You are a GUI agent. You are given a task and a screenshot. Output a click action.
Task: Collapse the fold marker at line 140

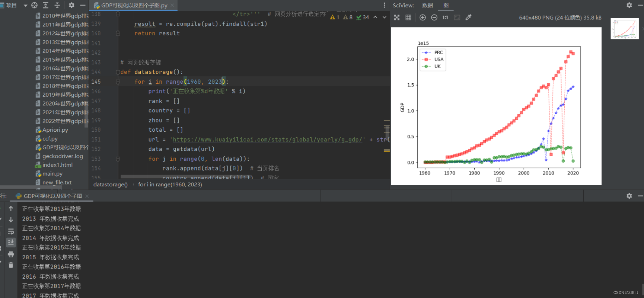point(118,33)
